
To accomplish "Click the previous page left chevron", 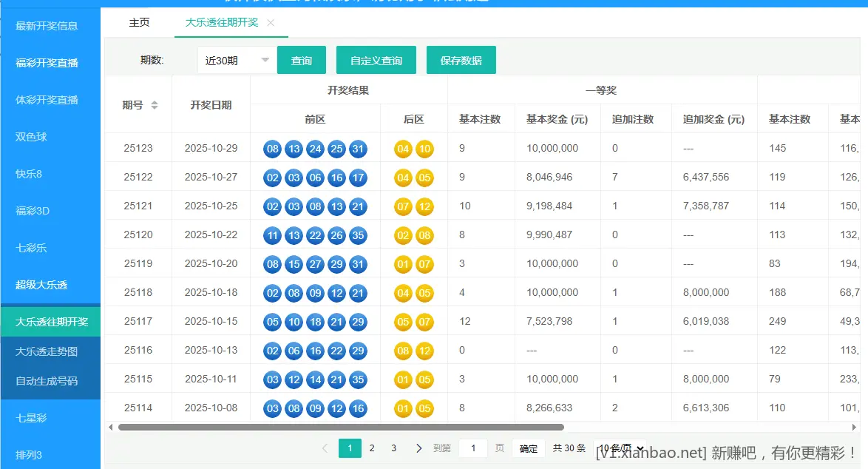I will point(325,448).
